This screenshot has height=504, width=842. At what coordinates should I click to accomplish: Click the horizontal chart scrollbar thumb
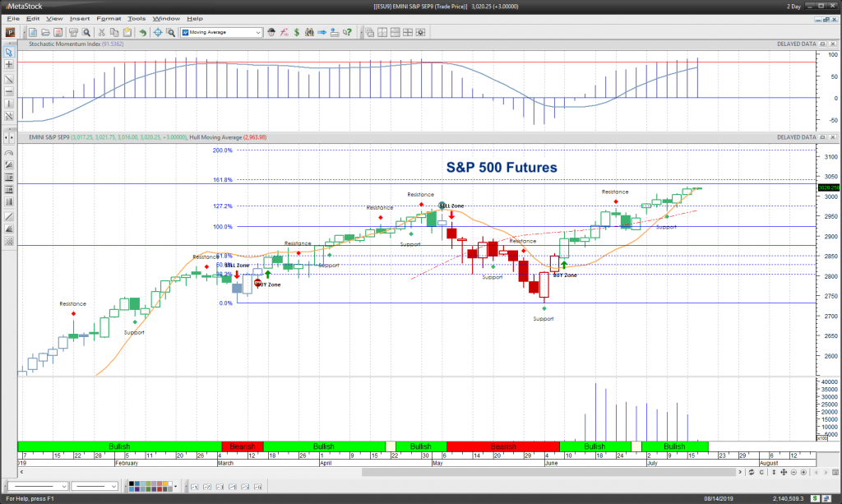(548, 472)
